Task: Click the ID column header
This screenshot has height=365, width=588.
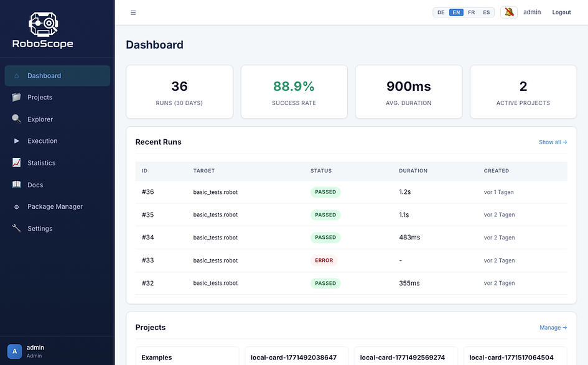Action: coord(145,171)
